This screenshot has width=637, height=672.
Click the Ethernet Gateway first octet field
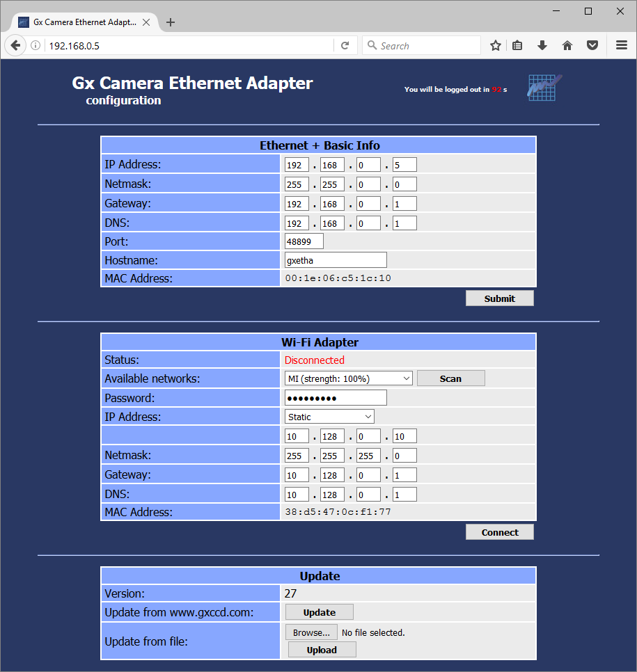point(297,204)
